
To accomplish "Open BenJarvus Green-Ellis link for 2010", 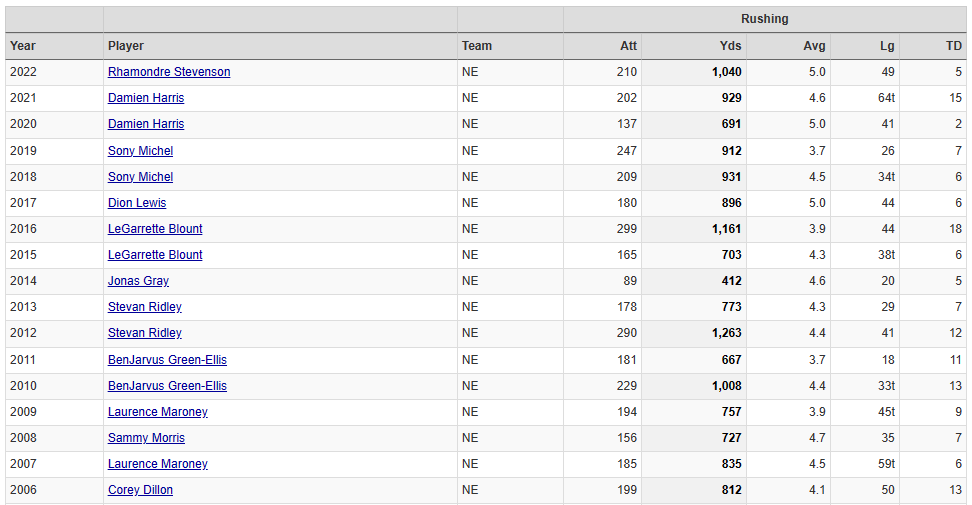I will (167, 386).
